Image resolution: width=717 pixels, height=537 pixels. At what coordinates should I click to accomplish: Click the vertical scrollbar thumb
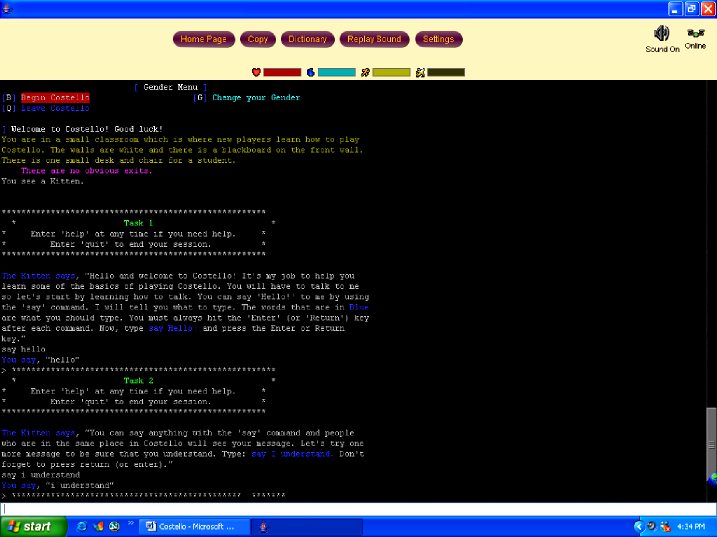(711, 446)
